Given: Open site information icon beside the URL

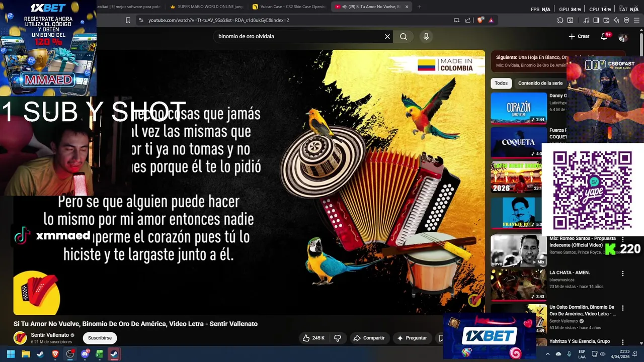Looking at the screenshot, I should 141,20.
